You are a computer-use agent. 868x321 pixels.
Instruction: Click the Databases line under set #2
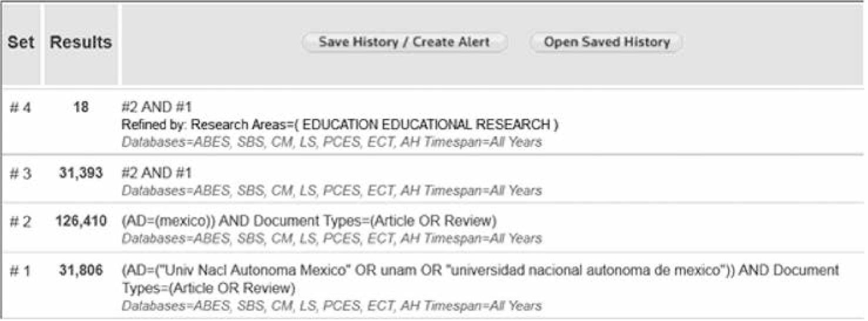(331, 239)
